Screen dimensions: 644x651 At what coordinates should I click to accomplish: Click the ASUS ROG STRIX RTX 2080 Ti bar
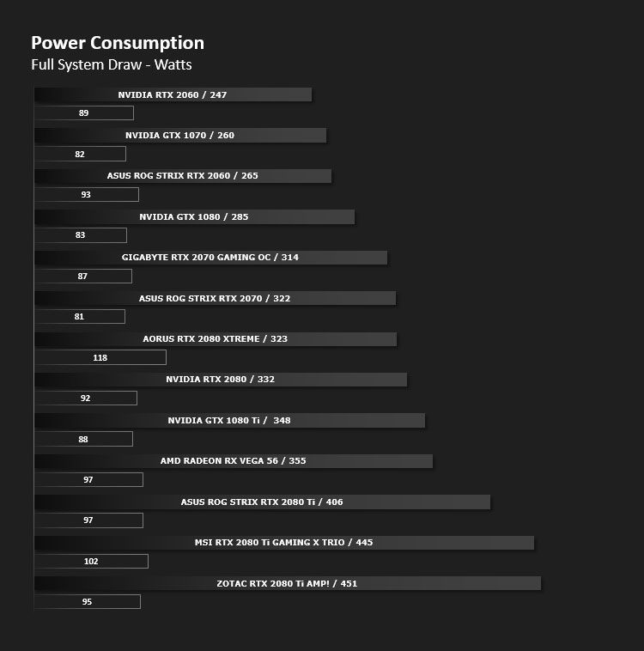point(262,502)
